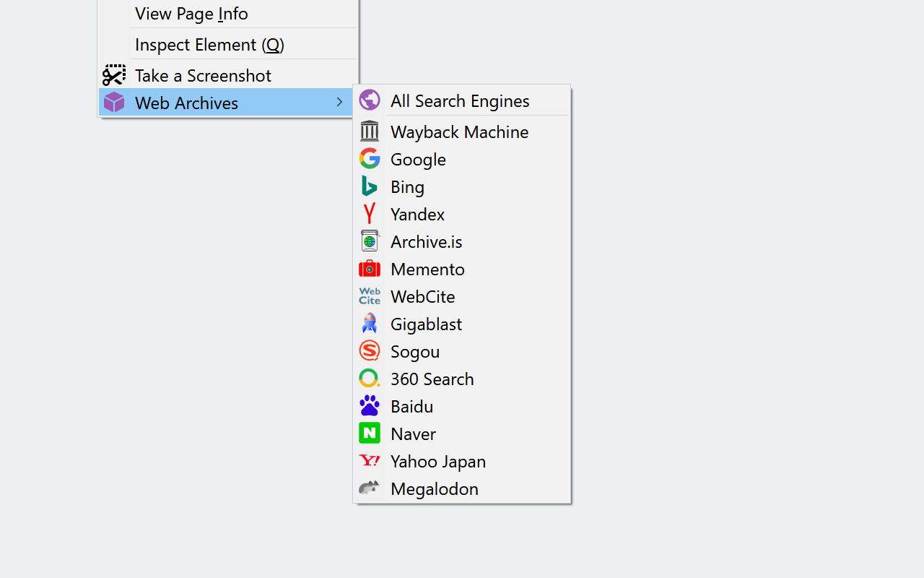Select Wayback Machine from submenu
The height and width of the screenshot is (578, 924).
coord(462,131)
